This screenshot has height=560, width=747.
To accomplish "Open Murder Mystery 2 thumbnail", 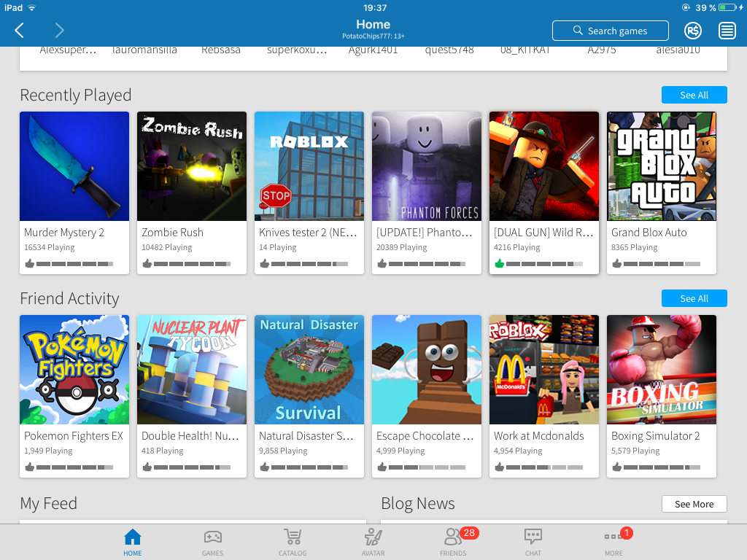I will pyautogui.click(x=74, y=166).
